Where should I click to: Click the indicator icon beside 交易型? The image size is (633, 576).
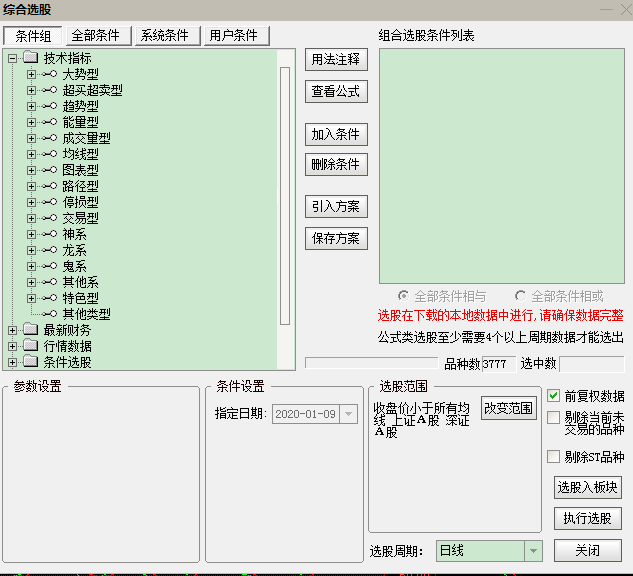click(x=49, y=218)
